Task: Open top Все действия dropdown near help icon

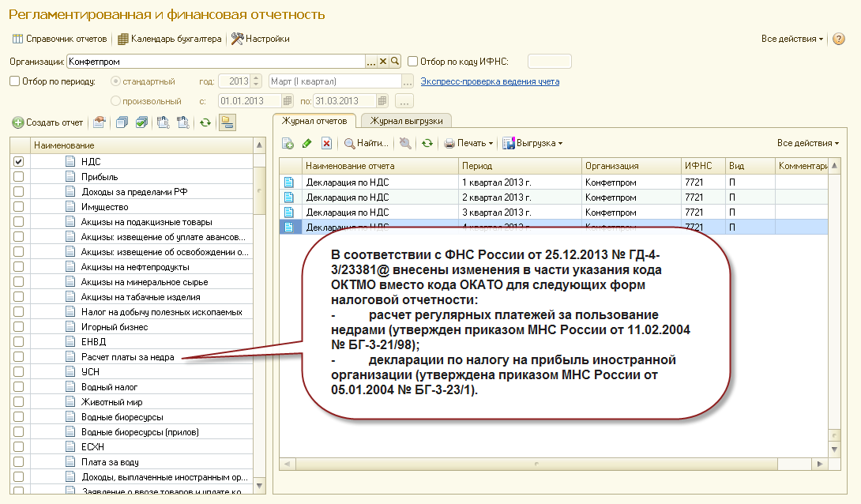Action: (x=791, y=39)
